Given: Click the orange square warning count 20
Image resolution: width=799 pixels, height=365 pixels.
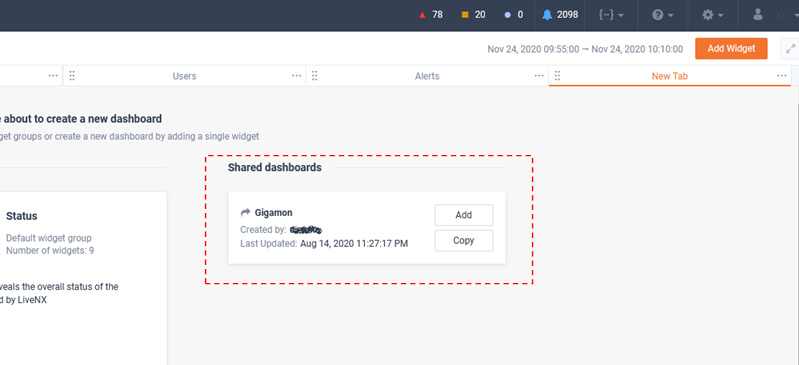Looking at the screenshot, I should (473, 15).
